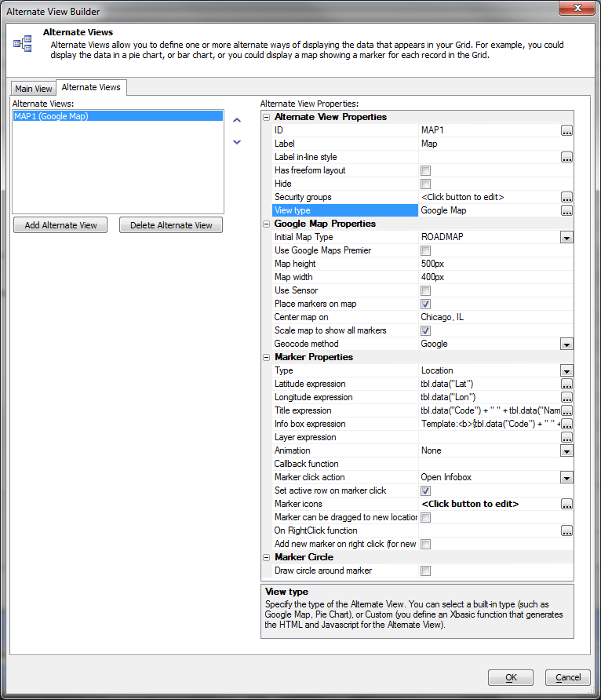
Task: Enable Draw circle around marker
Action: (426, 571)
